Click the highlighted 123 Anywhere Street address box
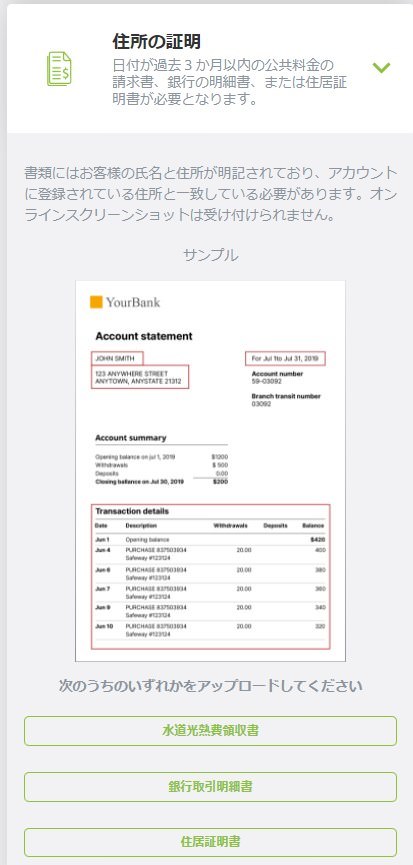Screen dimensions: 413x865 (x=140, y=377)
